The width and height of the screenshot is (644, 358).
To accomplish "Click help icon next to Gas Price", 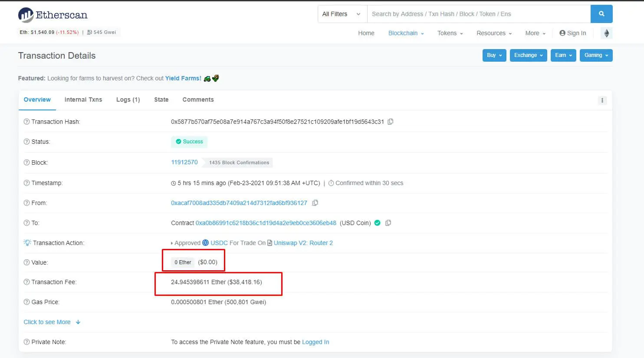I will (26, 302).
